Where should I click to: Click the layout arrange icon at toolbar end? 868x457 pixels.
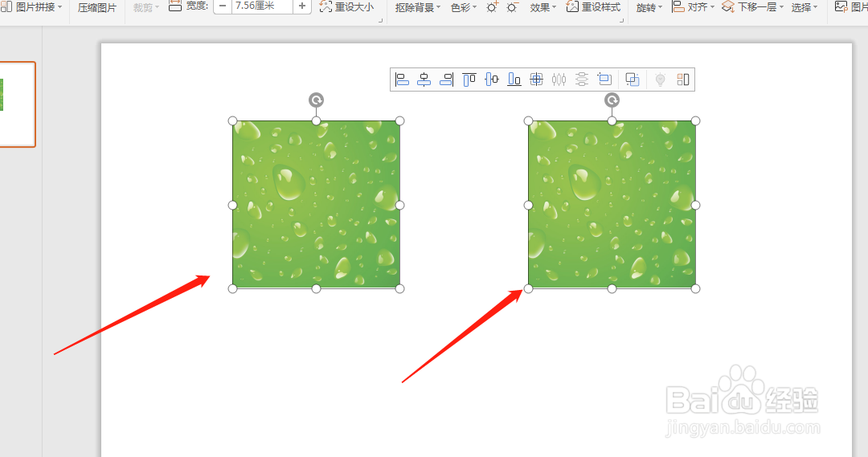683,80
